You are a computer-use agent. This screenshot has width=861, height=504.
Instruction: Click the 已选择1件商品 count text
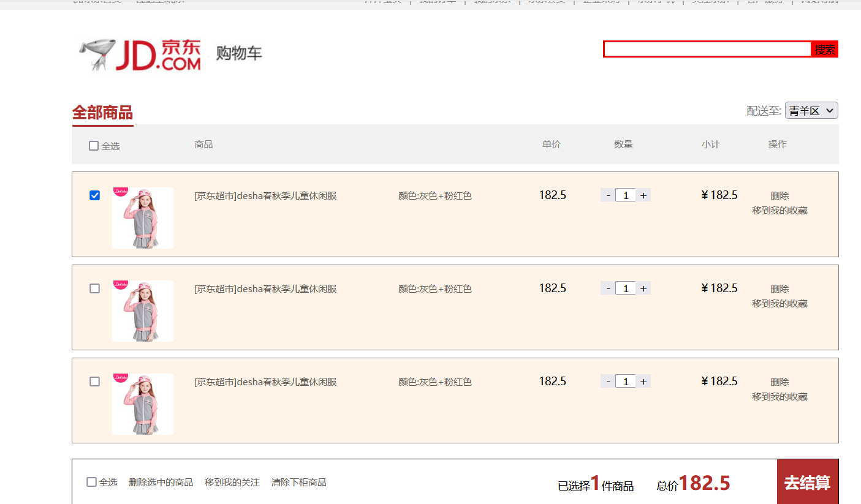point(596,484)
